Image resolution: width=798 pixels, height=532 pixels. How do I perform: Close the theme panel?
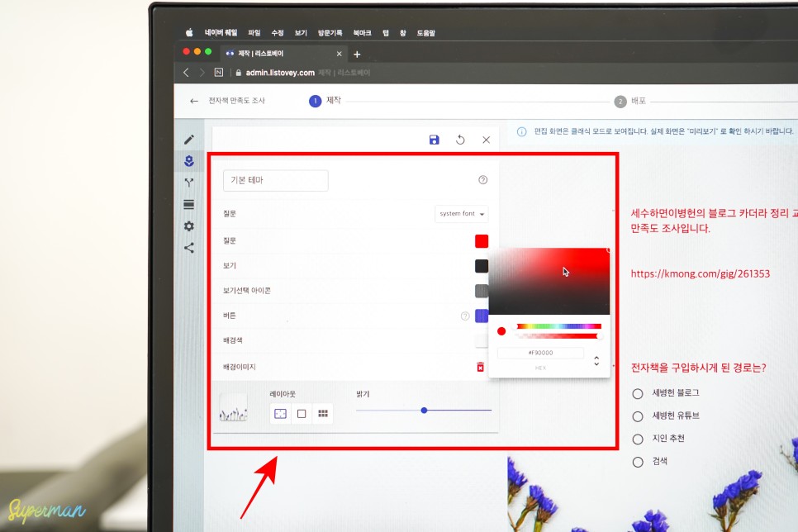(x=486, y=140)
